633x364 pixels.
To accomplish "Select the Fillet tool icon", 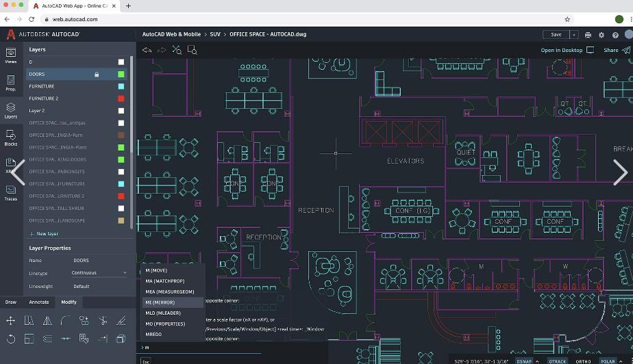I will click(65, 320).
